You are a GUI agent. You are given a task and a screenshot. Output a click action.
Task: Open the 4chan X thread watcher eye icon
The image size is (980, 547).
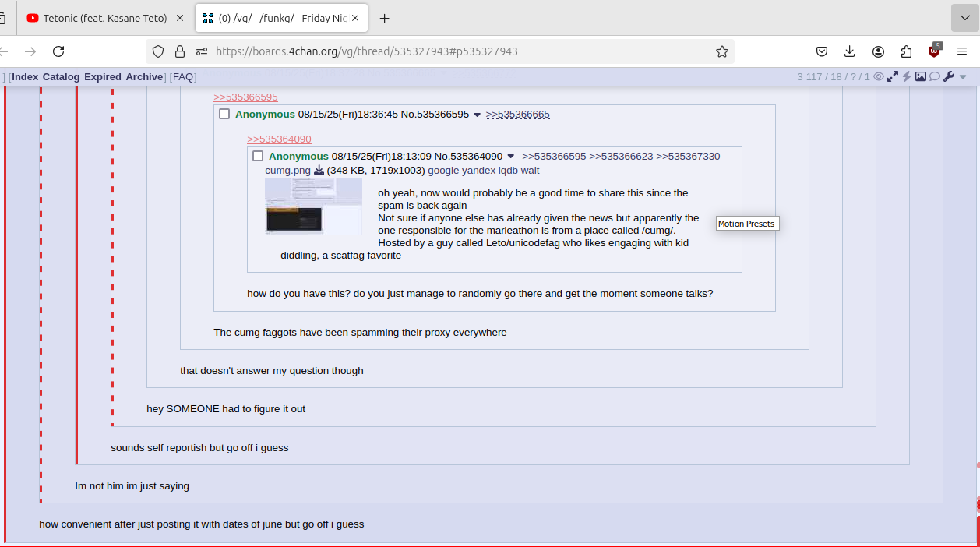click(x=879, y=76)
